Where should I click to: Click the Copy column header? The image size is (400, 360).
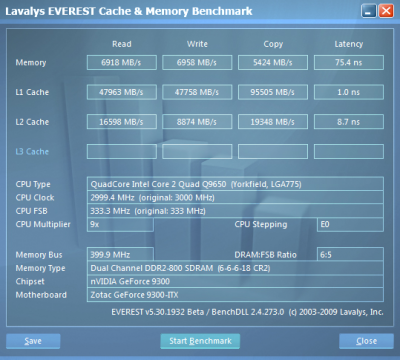point(273,44)
